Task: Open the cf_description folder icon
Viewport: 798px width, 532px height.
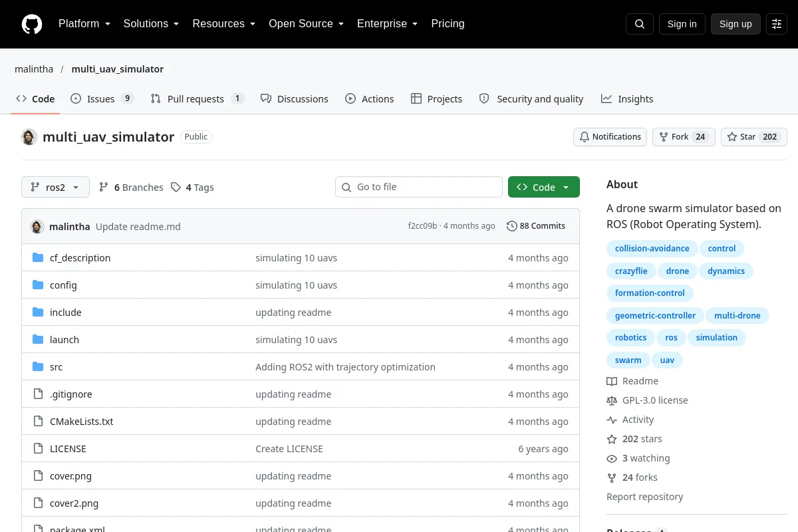Action: point(38,258)
